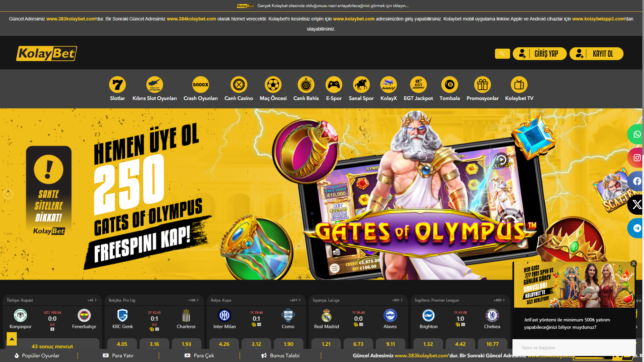Expand Türkiye Kupası +43 markets
This screenshot has height=362, width=644.
92,300
